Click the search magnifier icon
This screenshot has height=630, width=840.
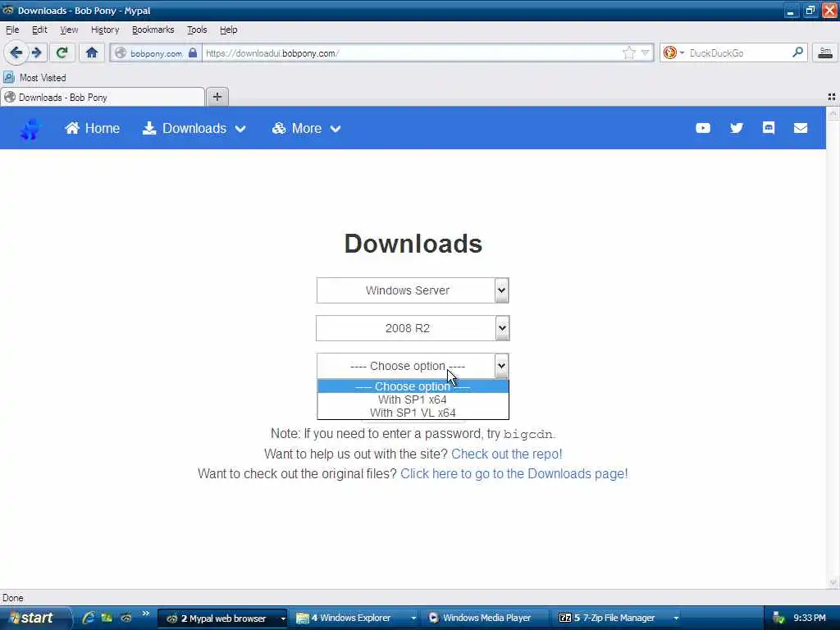pyautogui.click(x=797, y=52)
